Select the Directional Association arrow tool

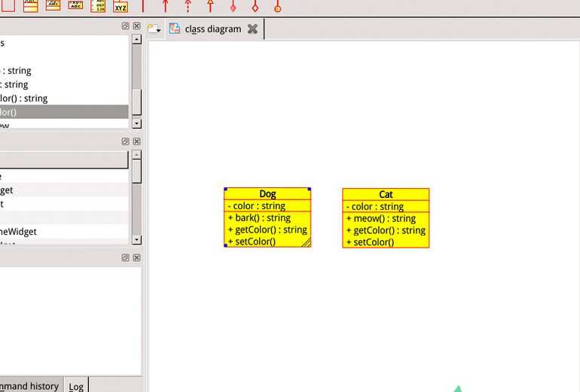pos(166,5)
